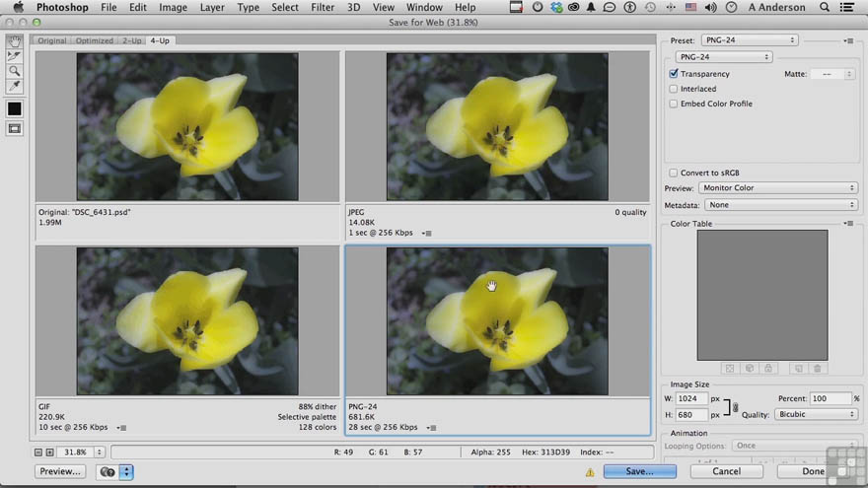Click the Creative Cloud menu bar icon
The height and width of the screenshot is (488, 868).
[x=573, y=7]
